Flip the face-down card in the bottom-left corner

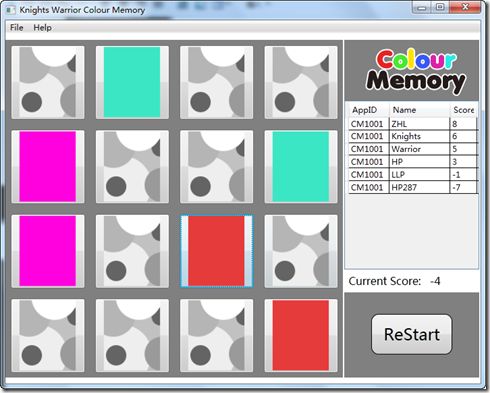(48, 335)
